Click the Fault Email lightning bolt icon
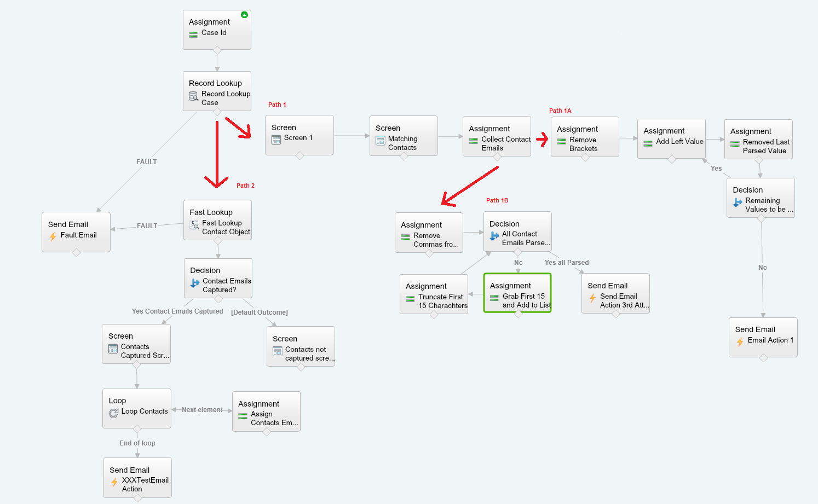 [x=53, y=236]
